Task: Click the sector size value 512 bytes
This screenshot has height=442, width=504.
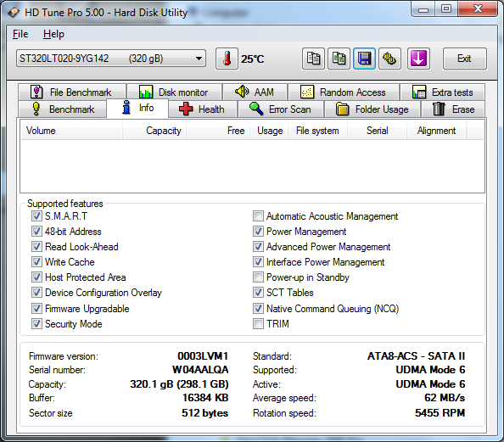Action: [204, 413]
